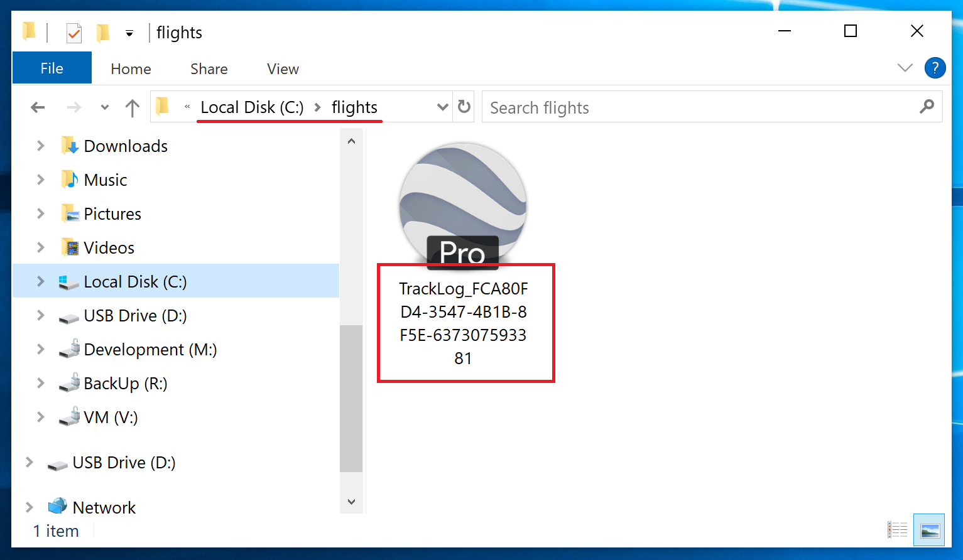This screenshot has height=560, width=963.
Task: Open the Customize Quick Access Toolbar dropdown
Action: click(x=129, y=33)
